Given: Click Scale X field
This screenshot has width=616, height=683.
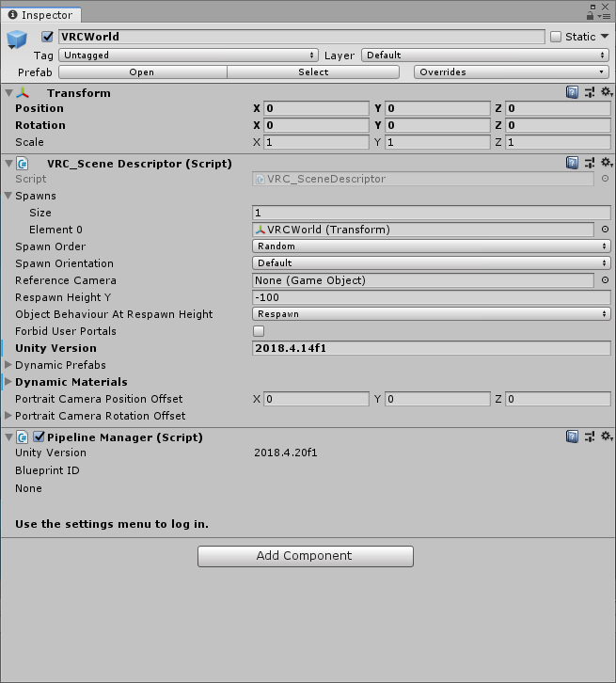Looking at the screenshot, I should pyautogui.click(x=317, y=142).
